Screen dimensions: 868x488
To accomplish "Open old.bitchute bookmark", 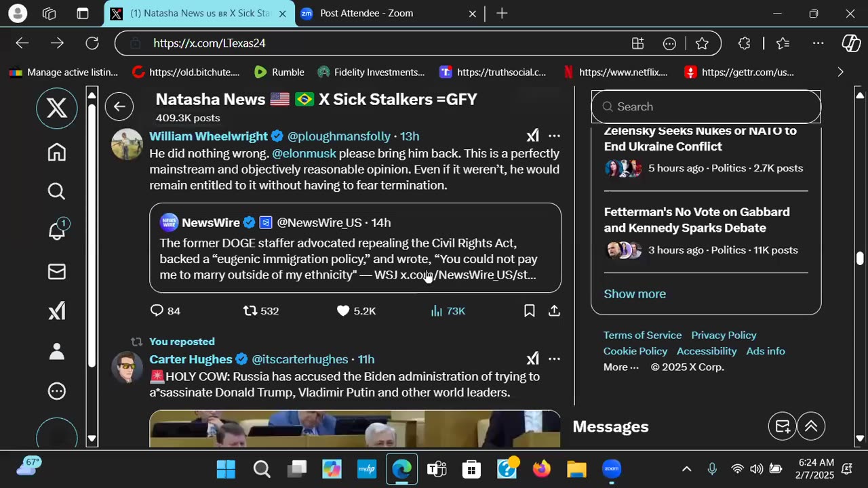I will [186, 72].
